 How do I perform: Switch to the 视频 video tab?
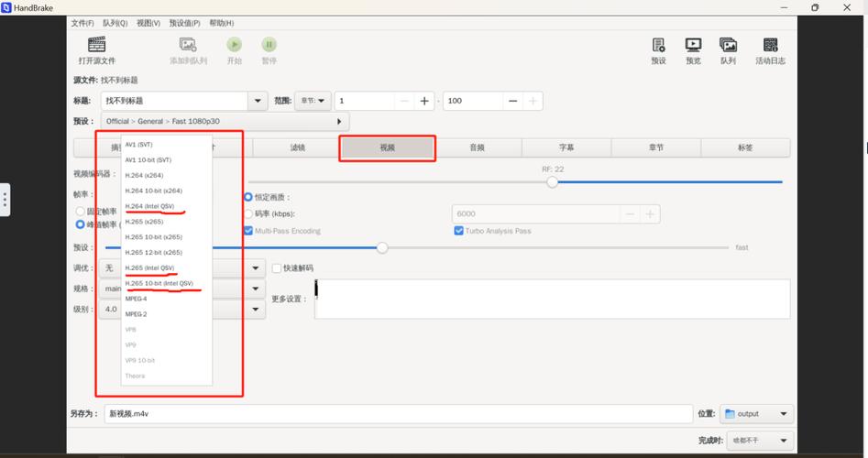point(388,147)
